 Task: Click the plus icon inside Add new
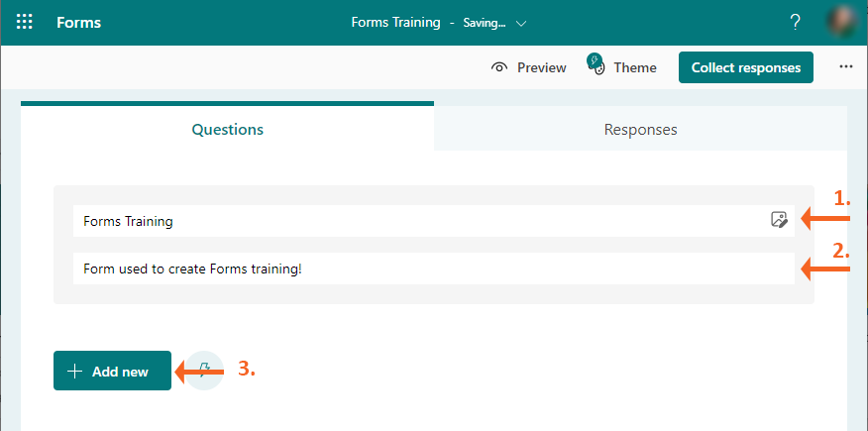[x=74, y=372]
